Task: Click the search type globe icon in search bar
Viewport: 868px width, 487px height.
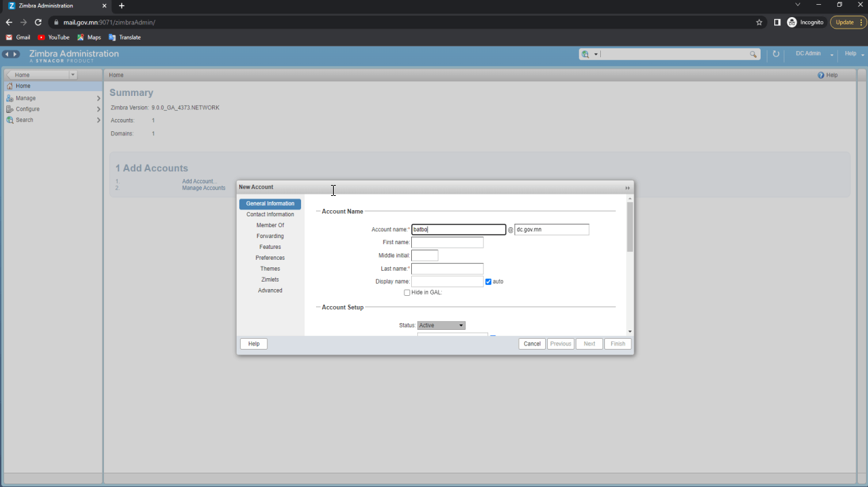Action: [585, 54]
